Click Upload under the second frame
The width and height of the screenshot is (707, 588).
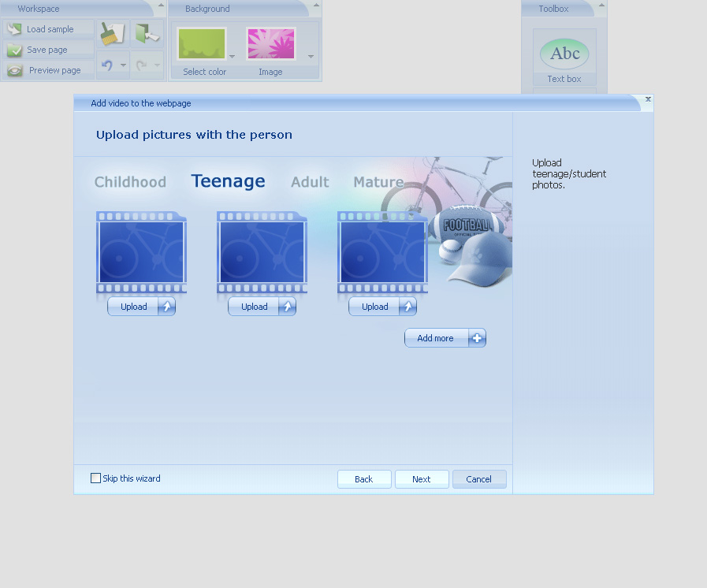262,307
